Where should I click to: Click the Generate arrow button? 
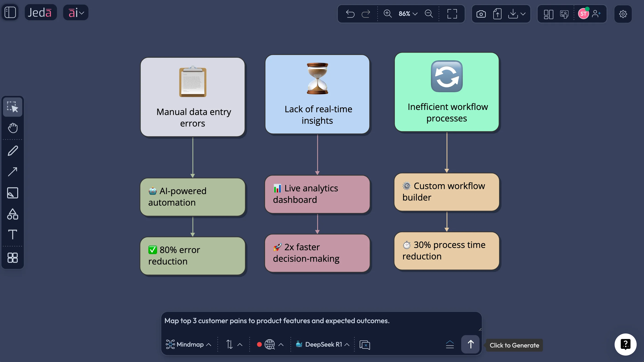471,344
